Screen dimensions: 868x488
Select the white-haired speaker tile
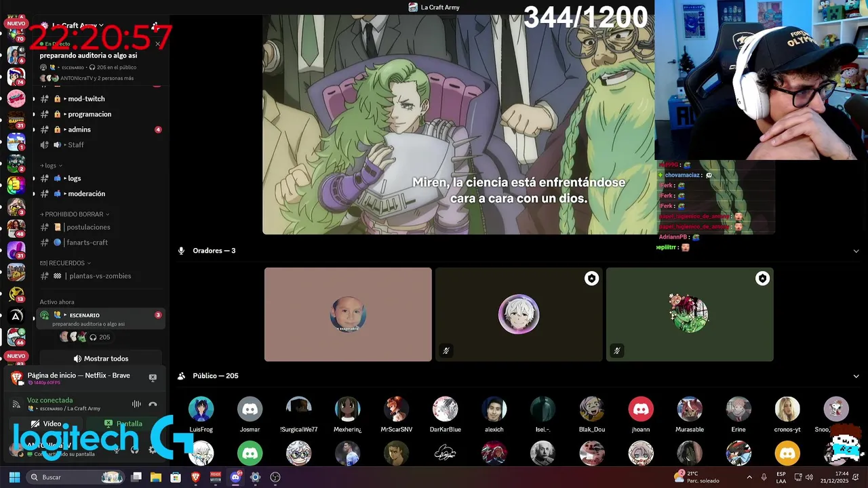pyautogui.click(x=519, y=314)
